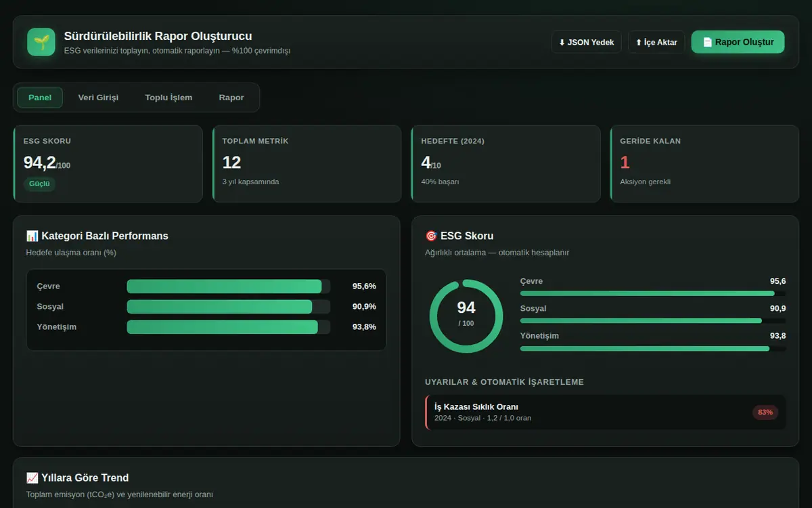Open the İş Kazası Sıklık Oranı alert
Screen dimensions: 812x508
click(606, 412)
